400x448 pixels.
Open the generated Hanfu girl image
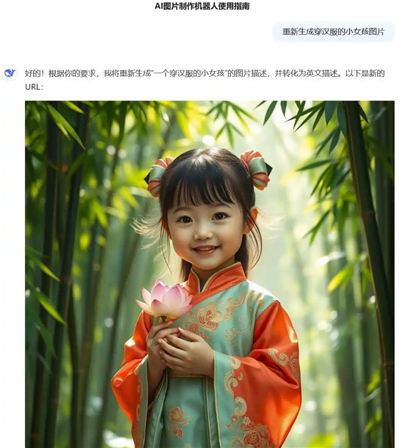tap(210, 274)
